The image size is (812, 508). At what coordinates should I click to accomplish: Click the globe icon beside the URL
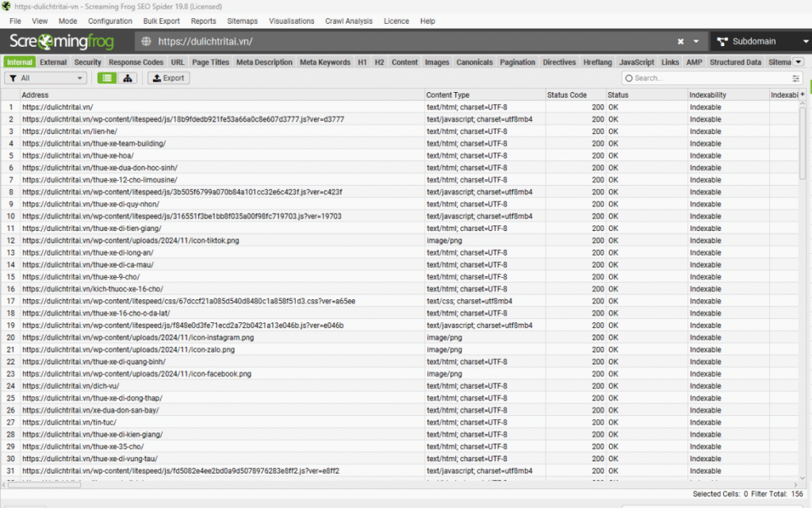(146, 41)
